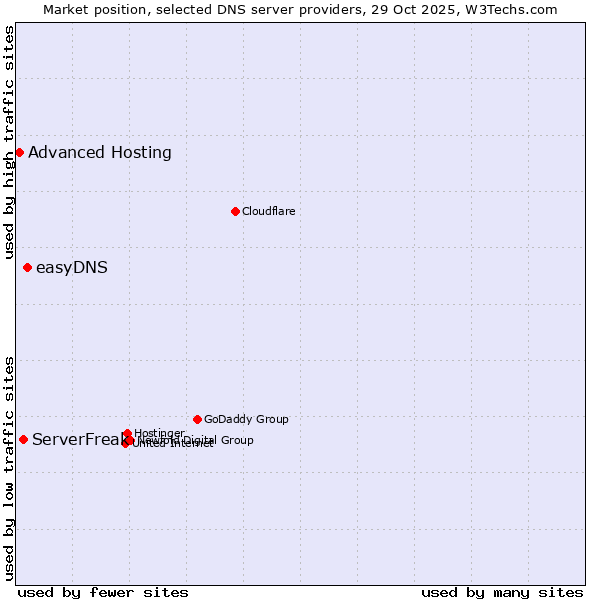Click the Cloudflare red data point
Screen dimensions: 600x600
point(235,211)
